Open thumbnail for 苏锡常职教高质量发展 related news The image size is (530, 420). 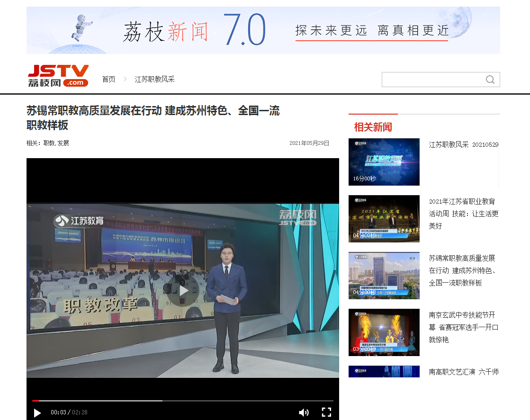point(384,276)
